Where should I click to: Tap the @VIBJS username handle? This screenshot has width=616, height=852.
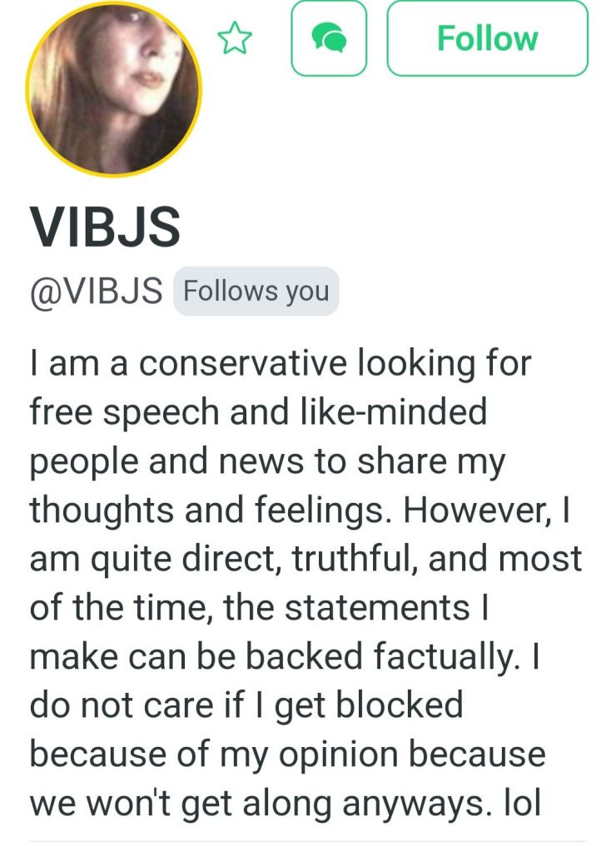(x=97, y=291)
